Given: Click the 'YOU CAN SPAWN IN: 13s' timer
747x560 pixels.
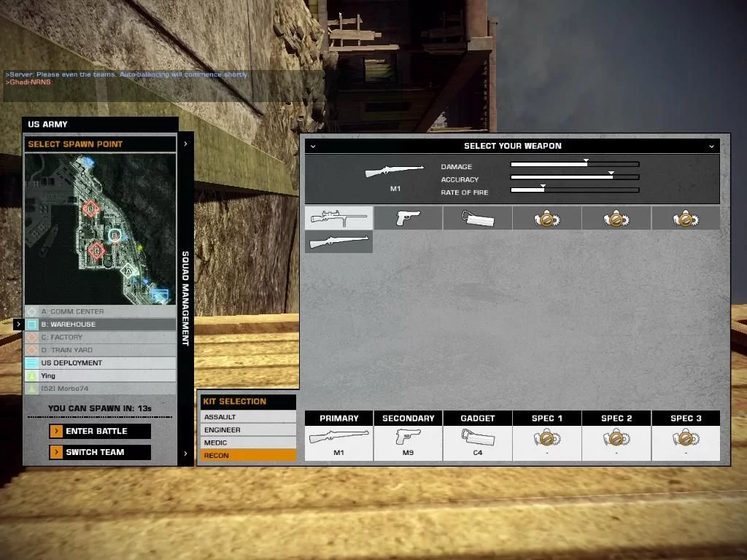Looking at the screenshot, I should [99, 408].
